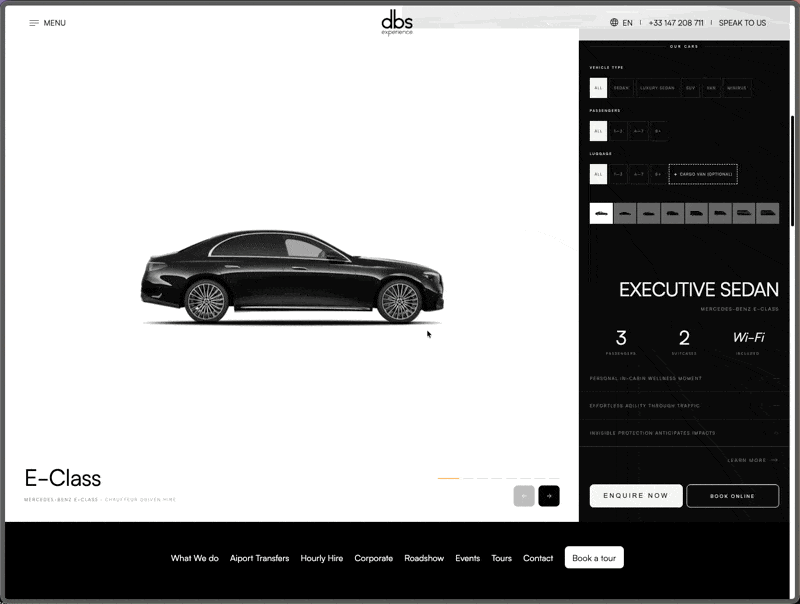Select the EN language option
This screenshot has height=604, width=800.
[x=628, y=23]
